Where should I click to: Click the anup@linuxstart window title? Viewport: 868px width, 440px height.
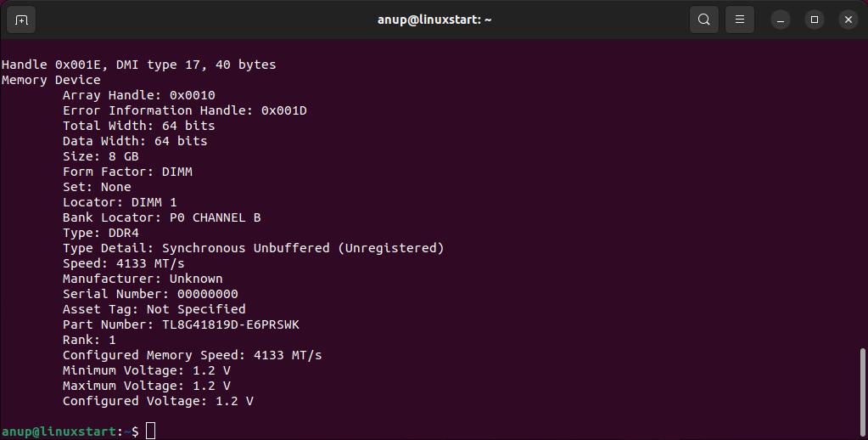point(434,20)
